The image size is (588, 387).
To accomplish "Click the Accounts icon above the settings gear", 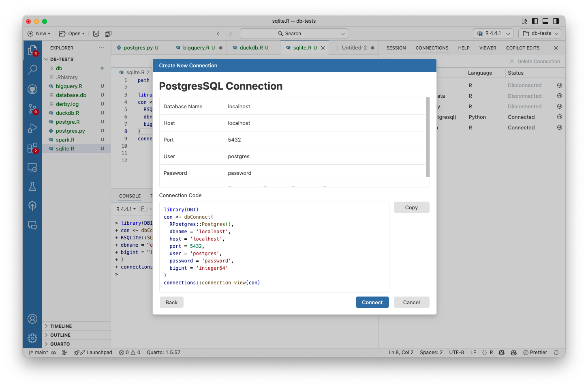I will pos(32,319).
